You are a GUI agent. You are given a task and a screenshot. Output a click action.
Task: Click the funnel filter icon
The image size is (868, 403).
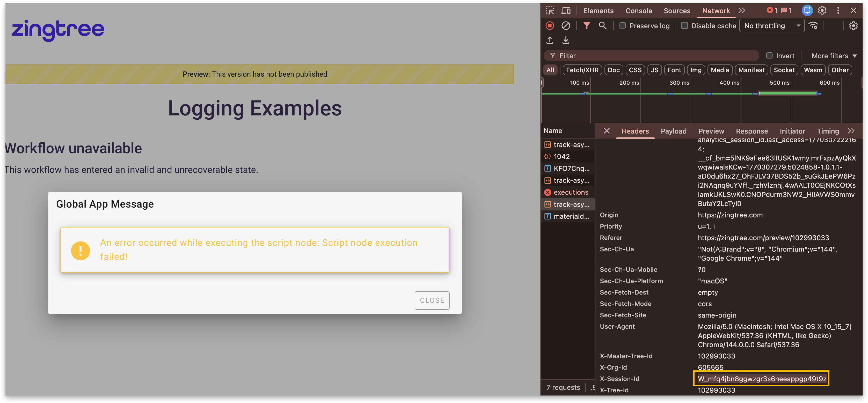pyautogui.click(x=587, y=26)
